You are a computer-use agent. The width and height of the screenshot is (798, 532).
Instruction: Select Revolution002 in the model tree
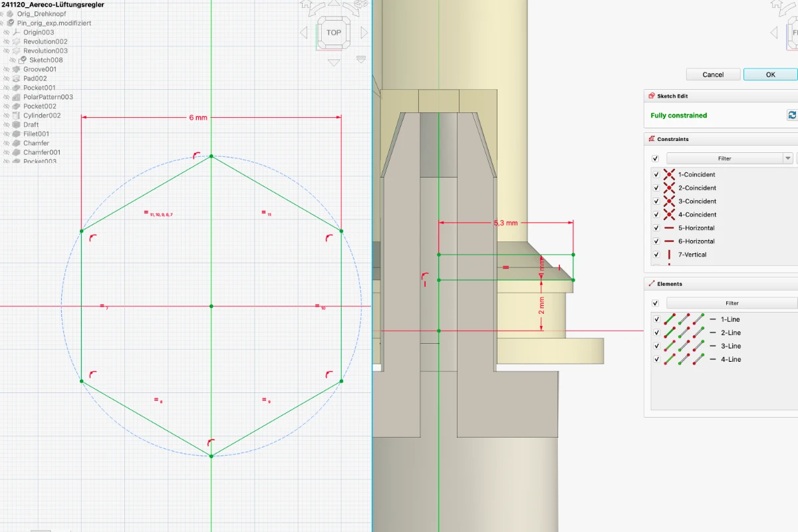[45, 41]
